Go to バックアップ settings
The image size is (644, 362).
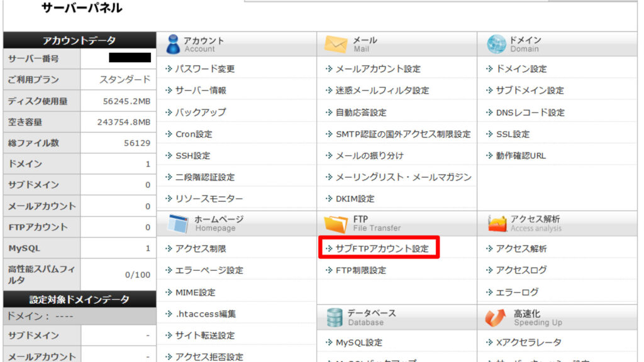(201, 112)
